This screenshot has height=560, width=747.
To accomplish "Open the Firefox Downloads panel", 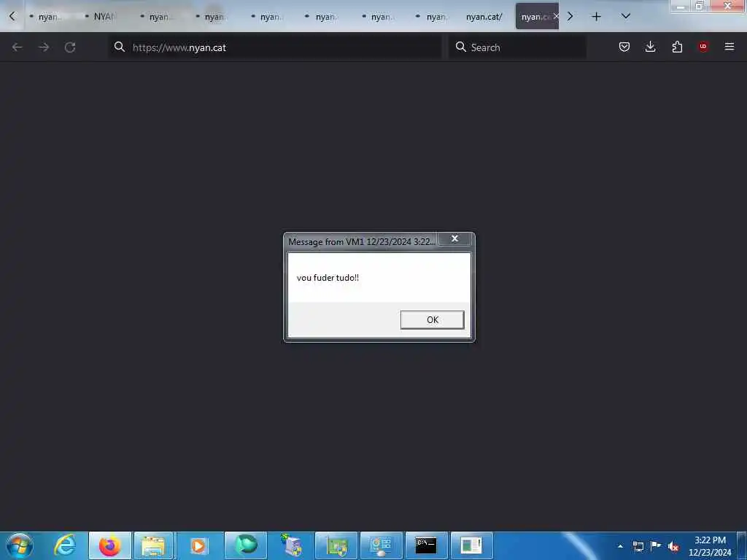I will pyautogui.click(x=650, y=47).
